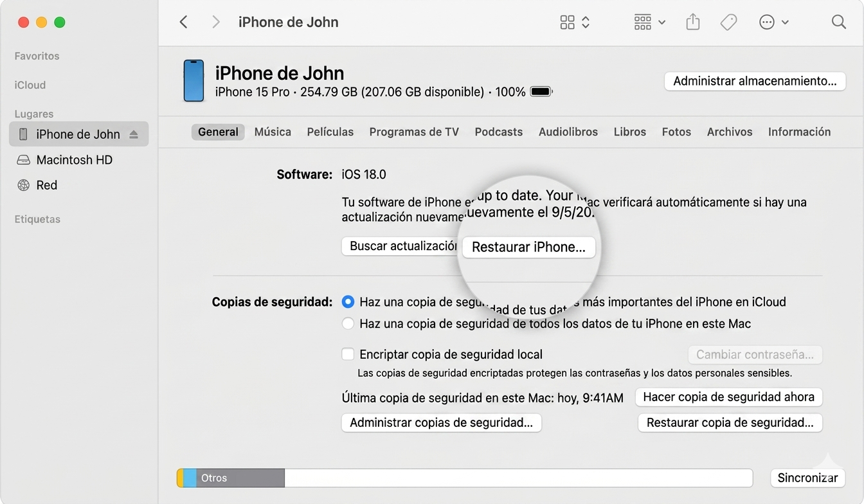This screenshot has width=864, height=504.
Task: Go back with the left chevron
Action: pyautogui.click(x=184, y=22)
